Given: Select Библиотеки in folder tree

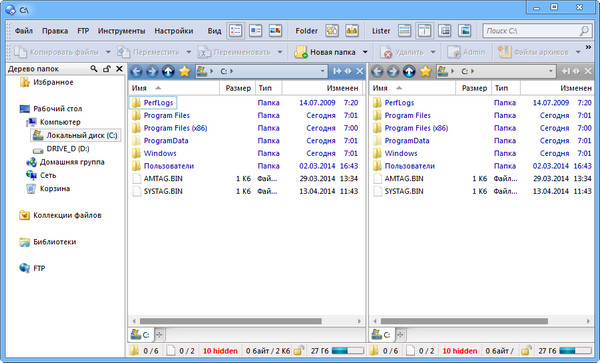Looking at the screenshot, I should [x=48, y=242].
